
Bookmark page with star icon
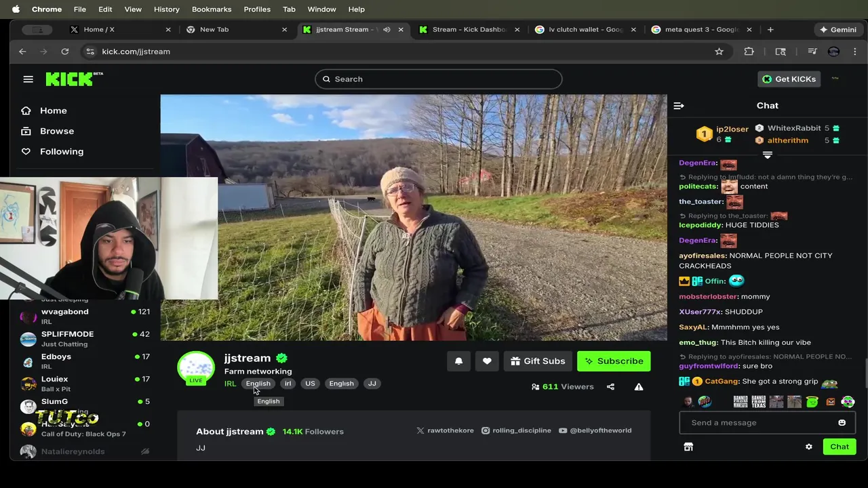[719, 52]
